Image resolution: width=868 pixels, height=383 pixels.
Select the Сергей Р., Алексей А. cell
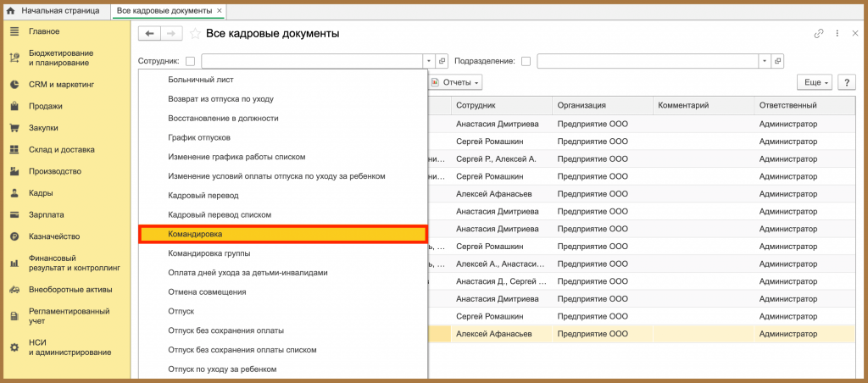(501, 158)
